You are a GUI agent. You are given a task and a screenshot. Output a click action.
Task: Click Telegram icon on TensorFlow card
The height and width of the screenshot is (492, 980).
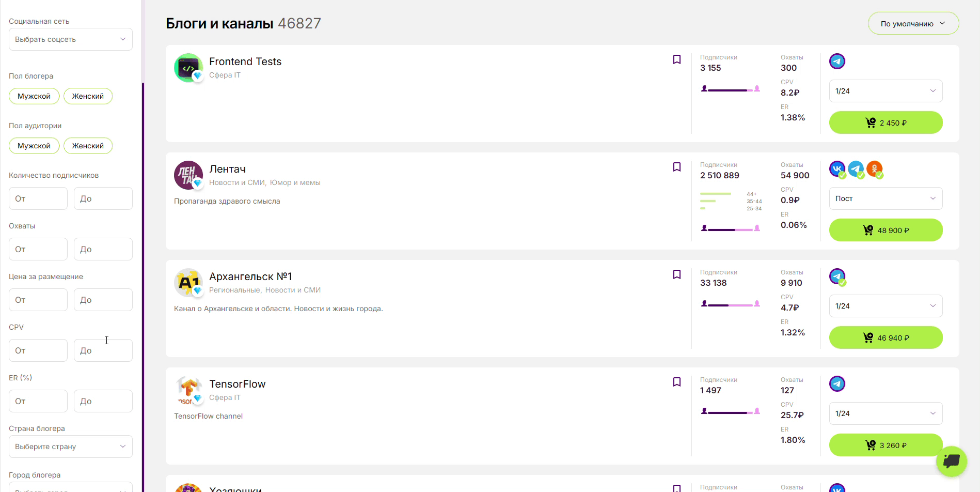[837, 383]
